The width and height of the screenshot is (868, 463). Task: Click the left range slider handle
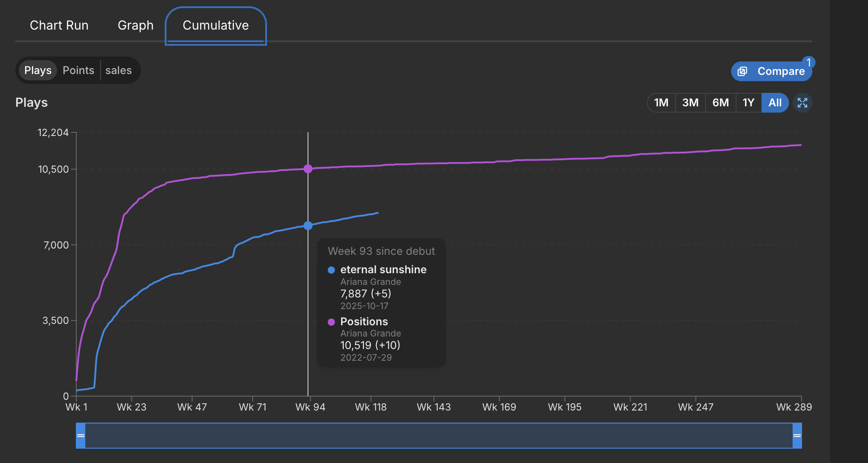point(80,436)
